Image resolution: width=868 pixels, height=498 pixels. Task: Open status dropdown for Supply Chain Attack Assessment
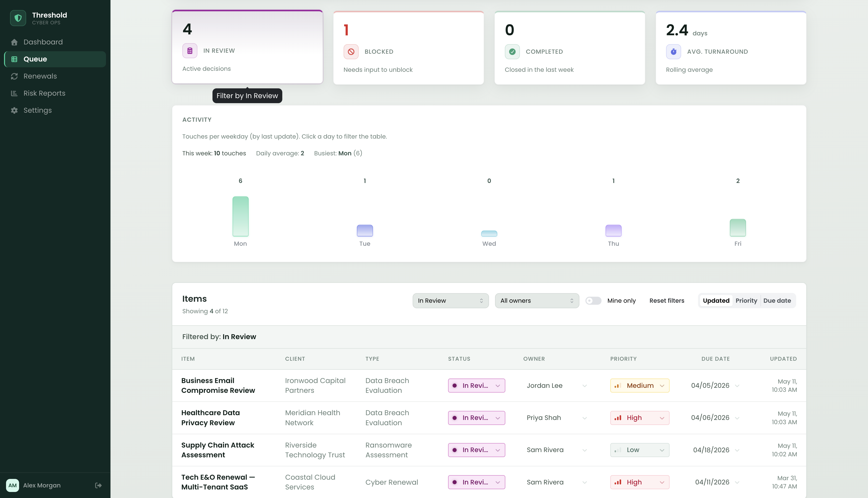(476, 450)
